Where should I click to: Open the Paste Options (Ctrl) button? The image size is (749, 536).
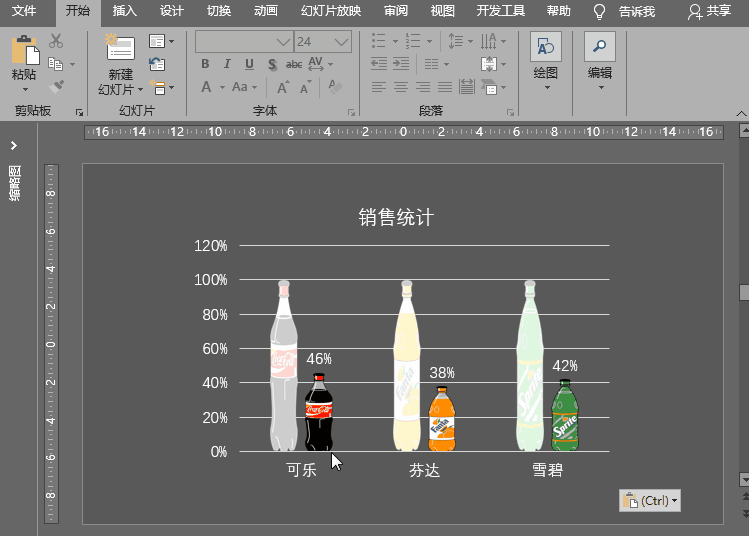650,501
